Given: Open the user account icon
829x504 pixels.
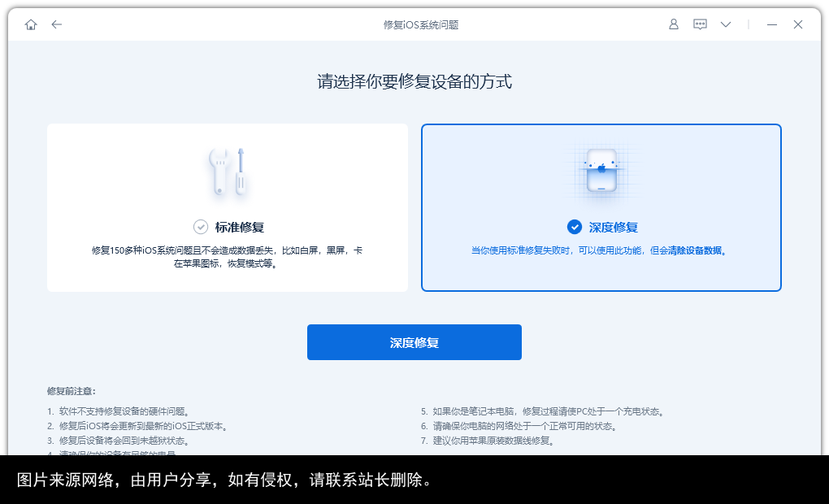Looking at the screenshot, I should pyautogui.click(x=673, y=24).
